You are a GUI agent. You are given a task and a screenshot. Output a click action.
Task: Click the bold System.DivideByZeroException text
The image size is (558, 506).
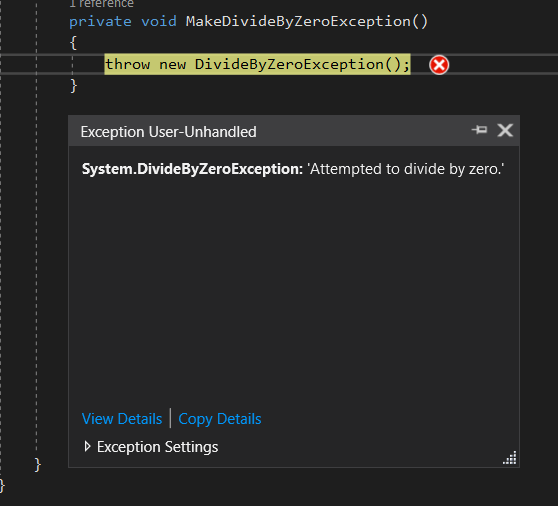192,169
